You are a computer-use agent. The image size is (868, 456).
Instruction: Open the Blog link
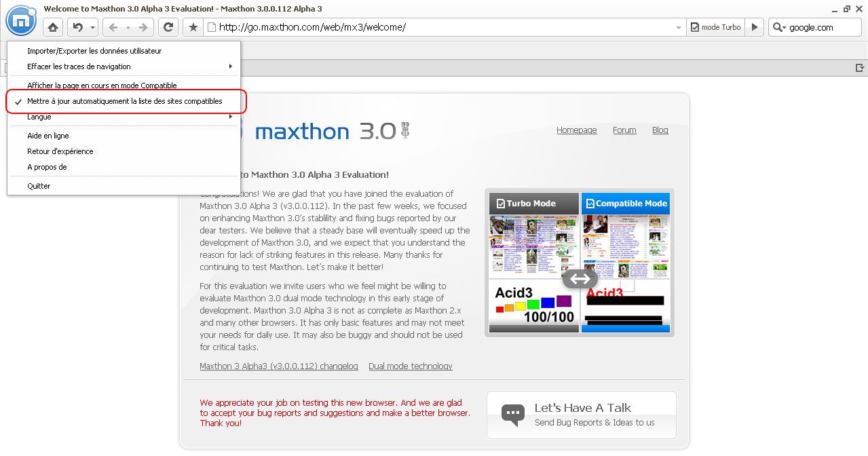(660, 130)
